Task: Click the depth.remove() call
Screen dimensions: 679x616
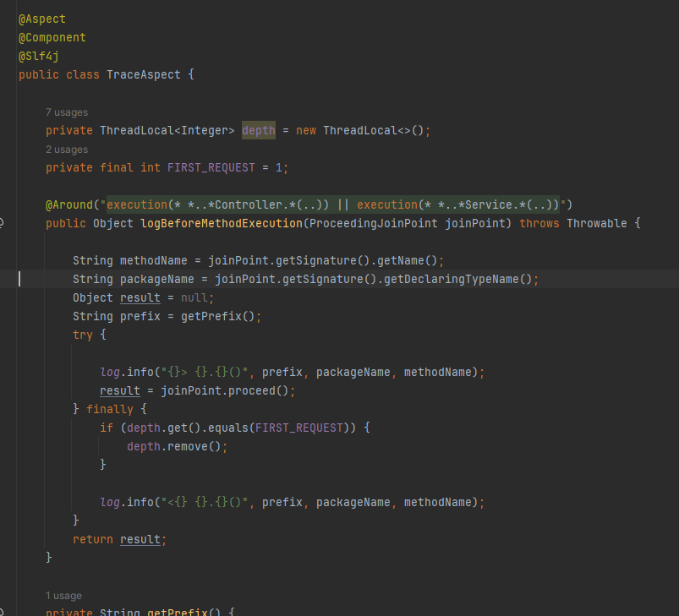Action: [173, 447]
